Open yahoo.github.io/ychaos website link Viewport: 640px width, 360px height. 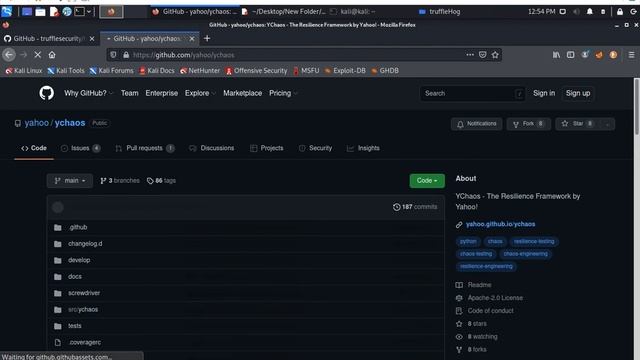click(500, 224)
